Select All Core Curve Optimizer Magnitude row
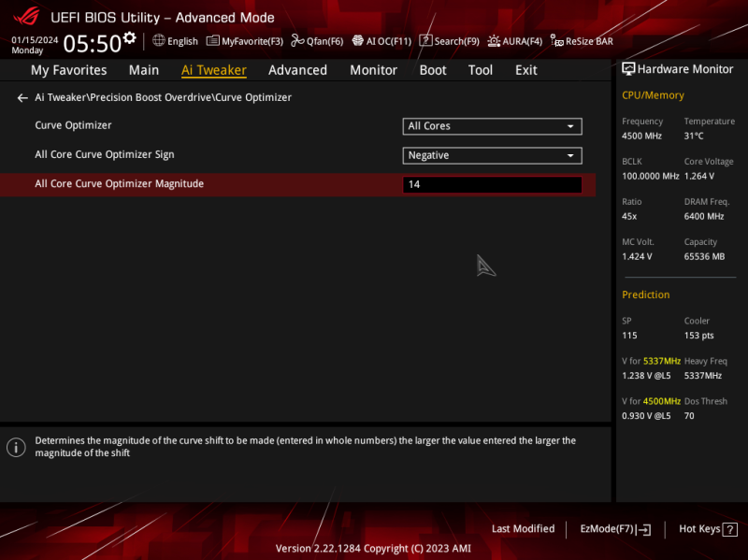 (x=297, y=184)
